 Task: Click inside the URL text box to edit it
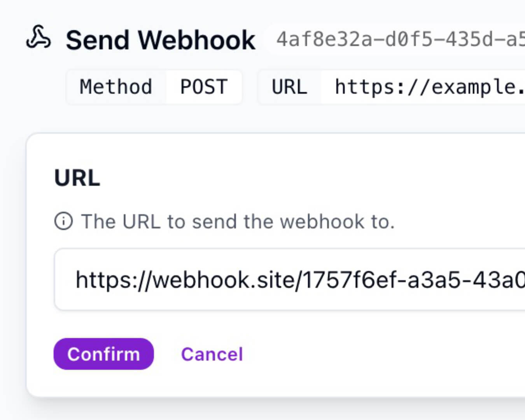coord(272,279)
